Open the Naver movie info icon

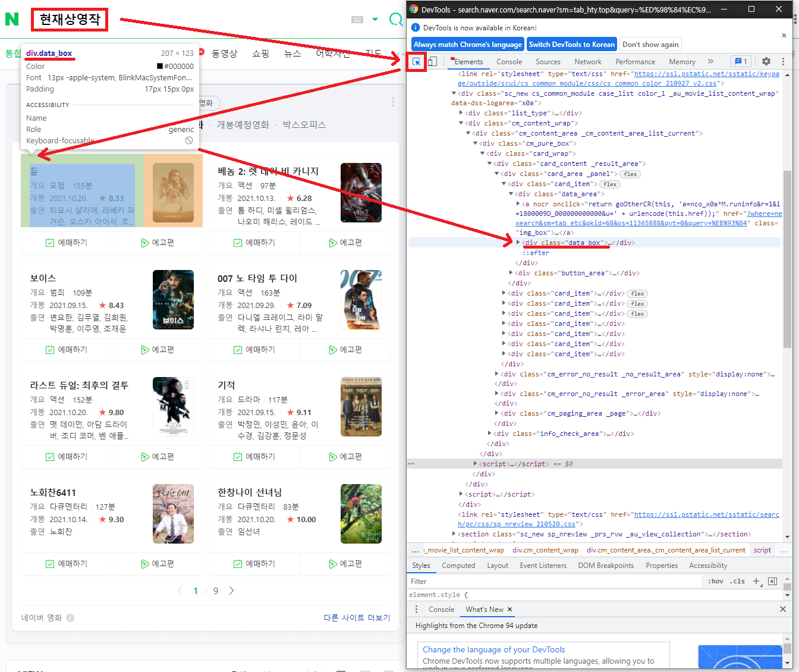pos(70,618)
